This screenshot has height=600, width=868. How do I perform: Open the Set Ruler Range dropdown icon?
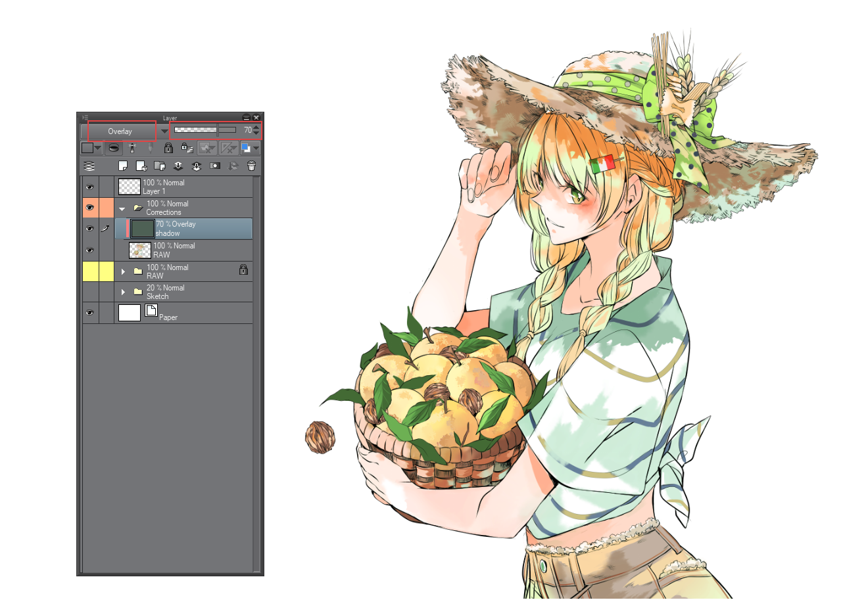(229, 148)
